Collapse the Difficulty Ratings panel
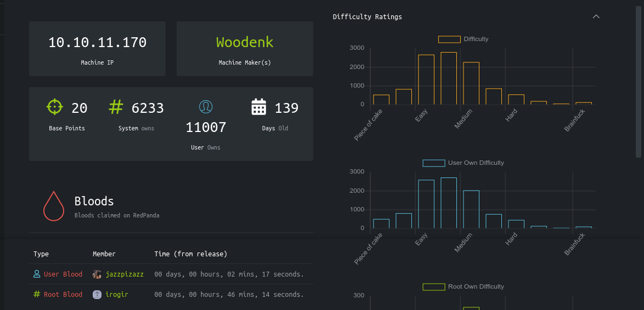This screenshot has height=310, width=644. point(596,16)
